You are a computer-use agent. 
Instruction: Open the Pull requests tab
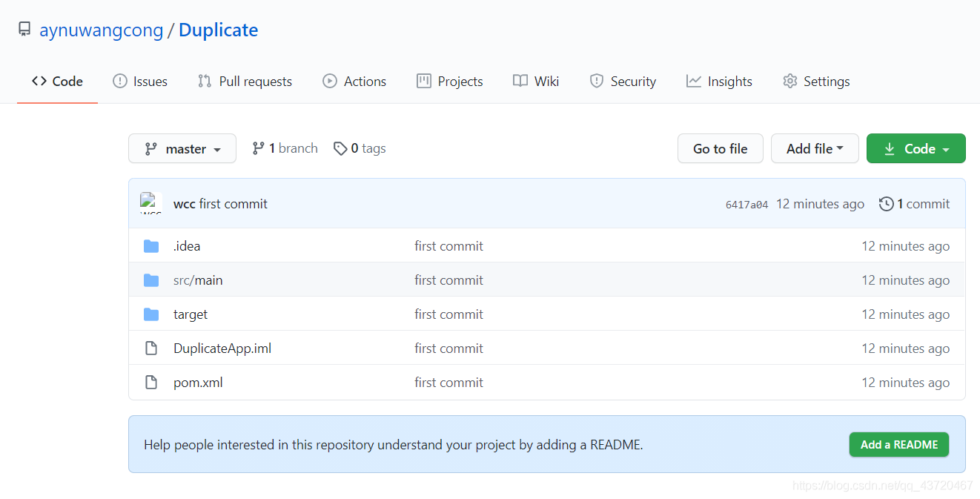point(245,82)
